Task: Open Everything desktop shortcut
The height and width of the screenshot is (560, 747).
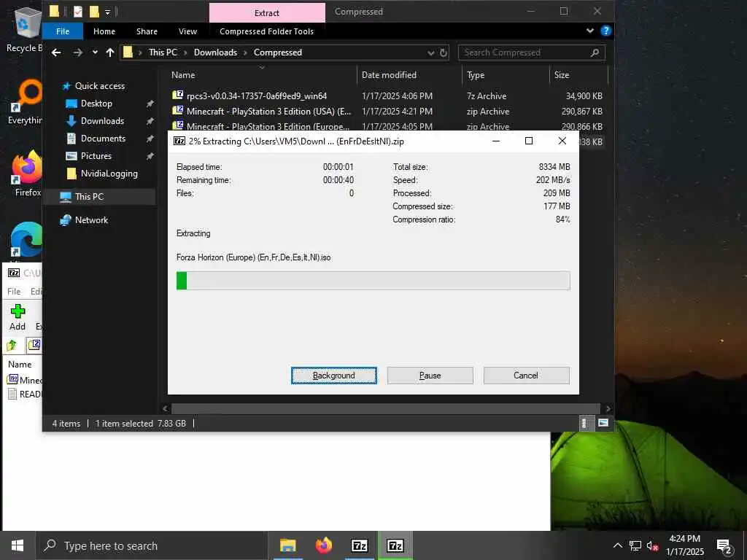Action: pos(25,101)
